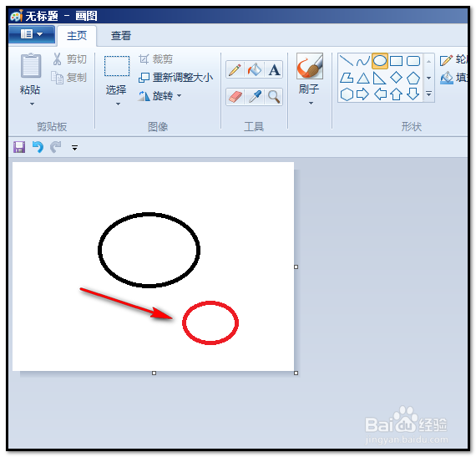
Task: Click the rectangular Select tool icon
Action: (x=117, y=66)
